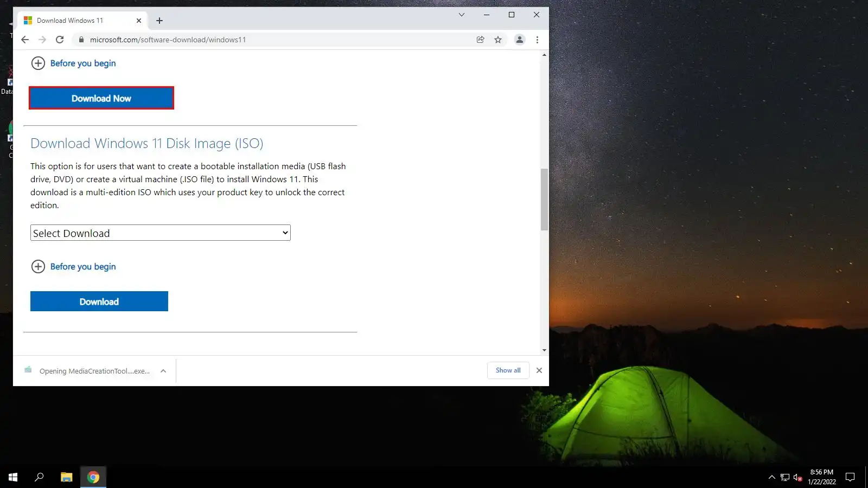This screenshot has width=868, height=488.
Task: Click the Download Windows 11 Disk Image heading
Action: (x=147, y=143)
